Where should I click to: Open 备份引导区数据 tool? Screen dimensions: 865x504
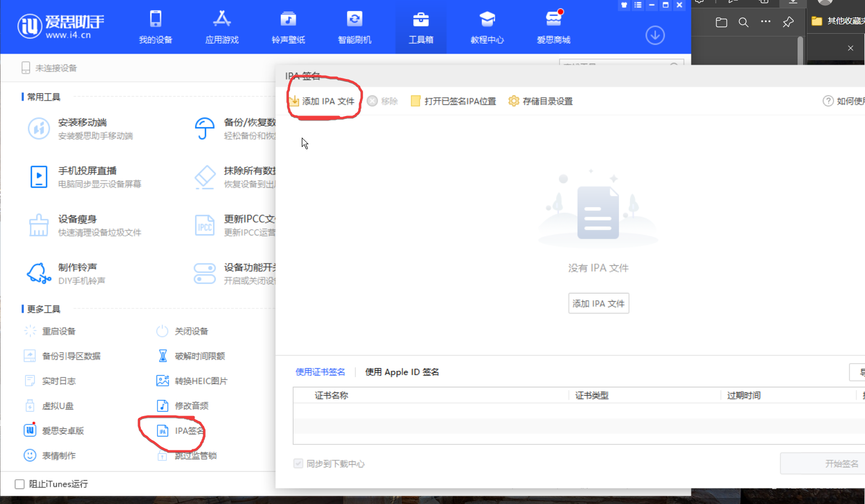[x=62, y=356]
